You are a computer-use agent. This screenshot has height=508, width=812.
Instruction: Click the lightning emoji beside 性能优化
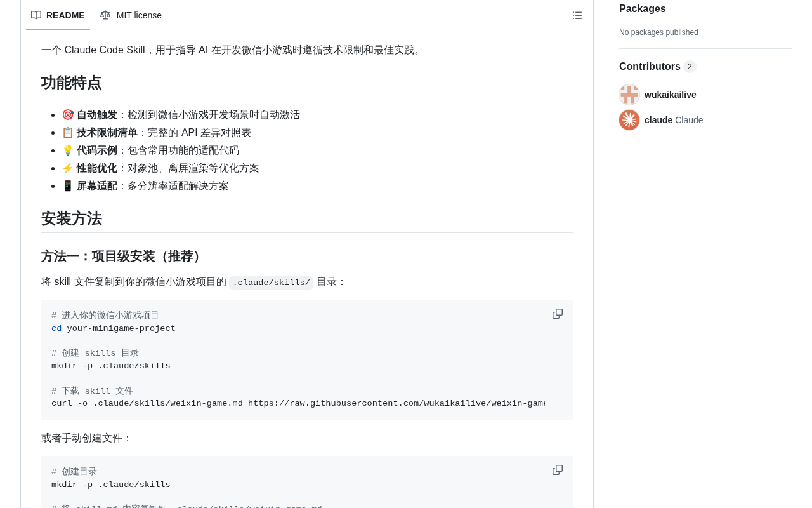pos(68,168)
